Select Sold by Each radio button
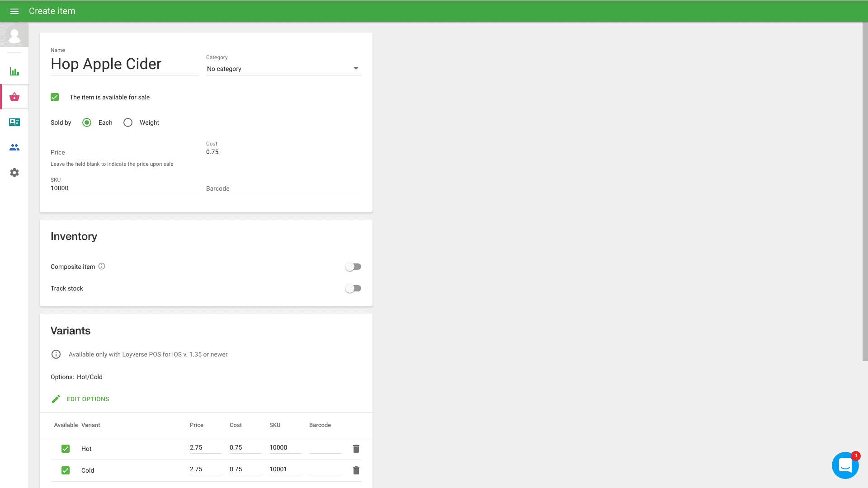The image size is (868, 488). (x=87, y=122)
